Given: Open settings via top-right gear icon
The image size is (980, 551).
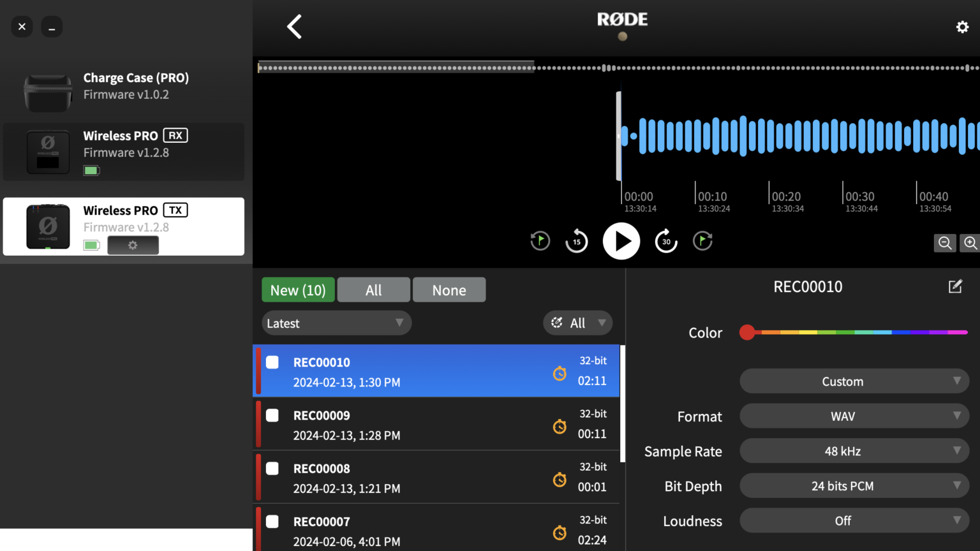Looking at the screenshot, I should (x=962, y=27).
